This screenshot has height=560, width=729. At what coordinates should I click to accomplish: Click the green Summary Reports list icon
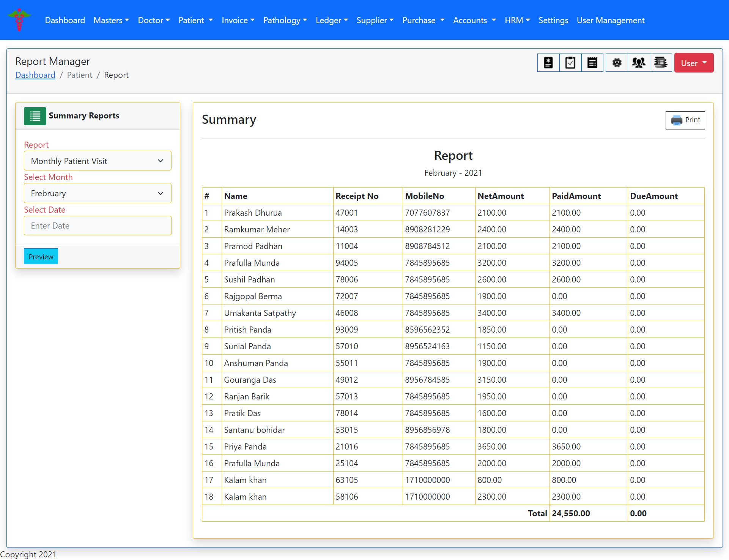coord(35,116)
